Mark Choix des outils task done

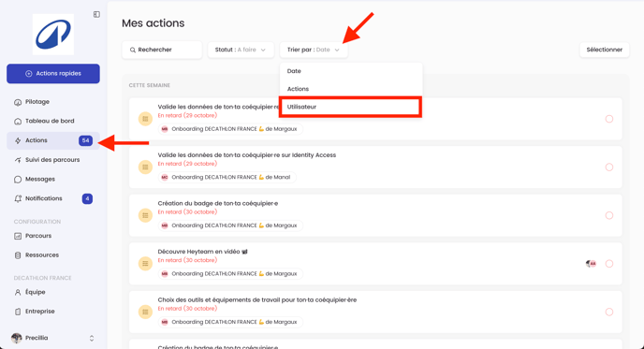609,313
